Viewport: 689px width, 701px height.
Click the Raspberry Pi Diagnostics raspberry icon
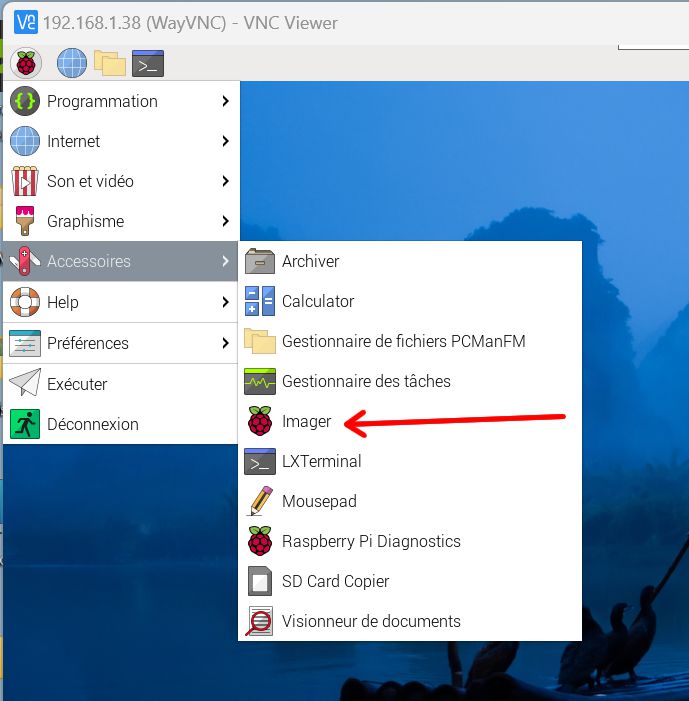tap(260, 541)
